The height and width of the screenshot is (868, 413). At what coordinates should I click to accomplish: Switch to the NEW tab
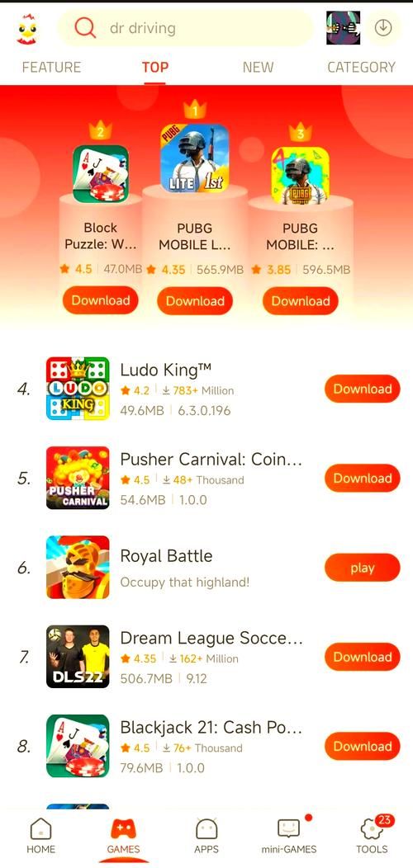258,68
